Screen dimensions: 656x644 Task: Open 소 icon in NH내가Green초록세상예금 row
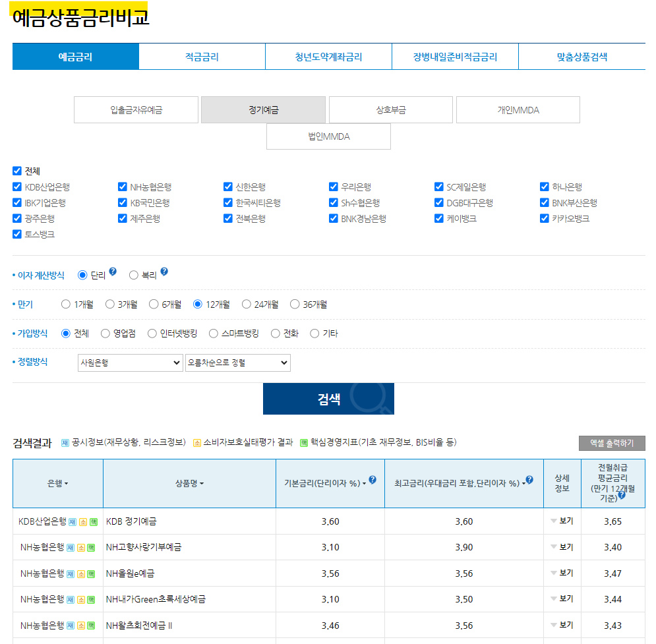tap(81, 600)
